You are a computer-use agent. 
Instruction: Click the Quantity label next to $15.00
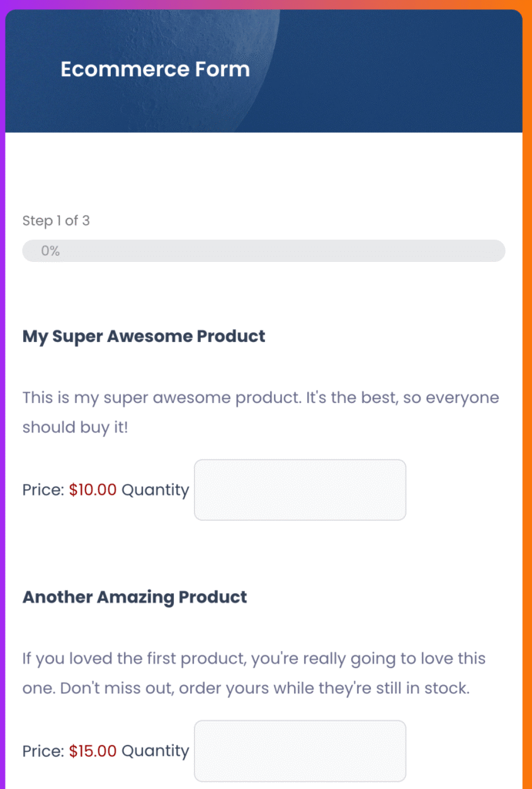pos(155,750)
